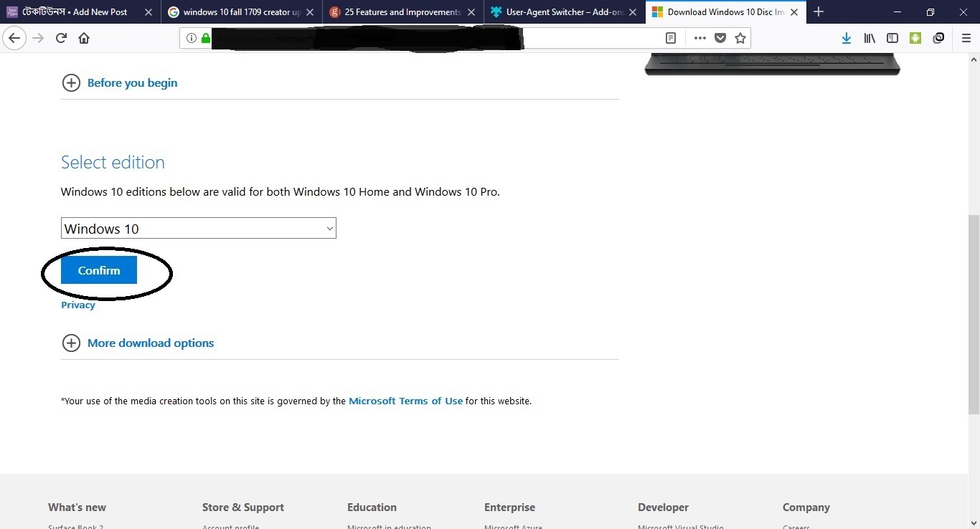Go back to the previous page
Viewport: 980px width, 529px height.
tap(14, 39)
